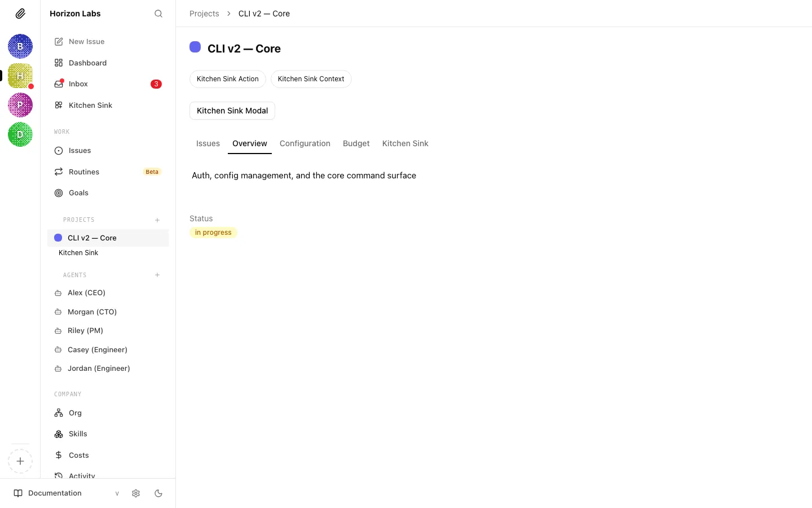The width and height of the screenshot is (812, 508).
Task: Expand the version dropdown next to Documentation
Action: tap(117, 493)
